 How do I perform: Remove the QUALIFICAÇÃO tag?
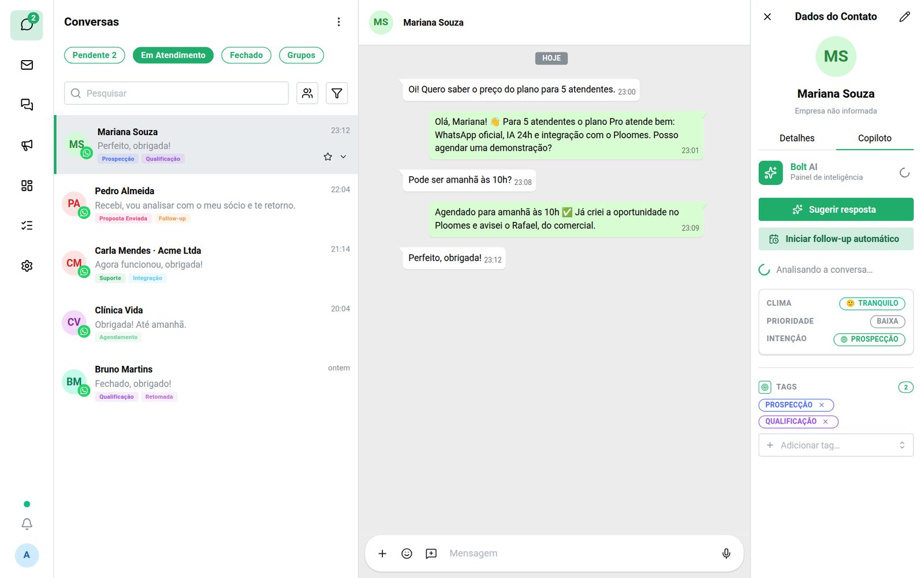click(825, 422)
